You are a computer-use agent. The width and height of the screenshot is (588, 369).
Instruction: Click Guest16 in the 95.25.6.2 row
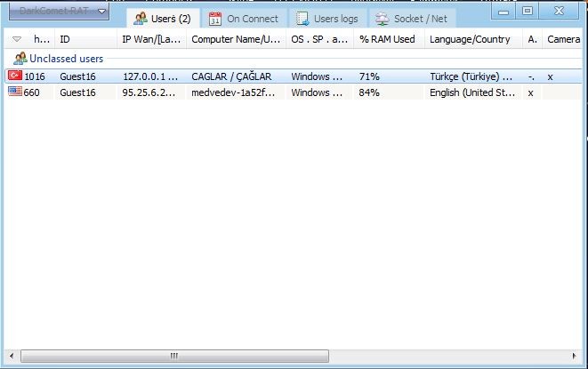coord(77,92)
